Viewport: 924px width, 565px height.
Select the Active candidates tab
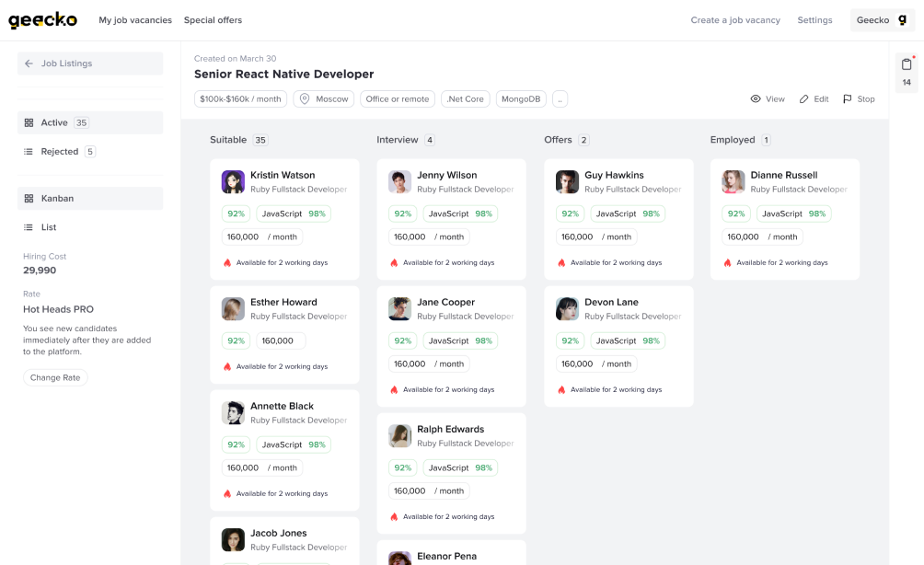coord(90,122)
